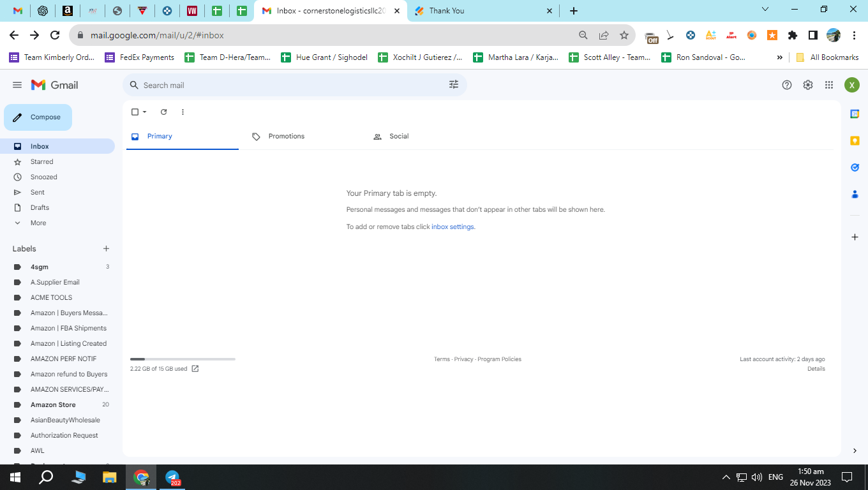The height and width of the screenshot is (490, 868).
Task: Open account activity Details link
Action: 816,369
